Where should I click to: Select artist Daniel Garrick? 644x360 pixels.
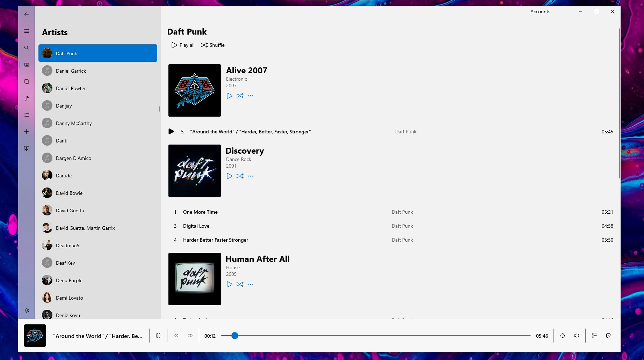[x=98, y=71]
